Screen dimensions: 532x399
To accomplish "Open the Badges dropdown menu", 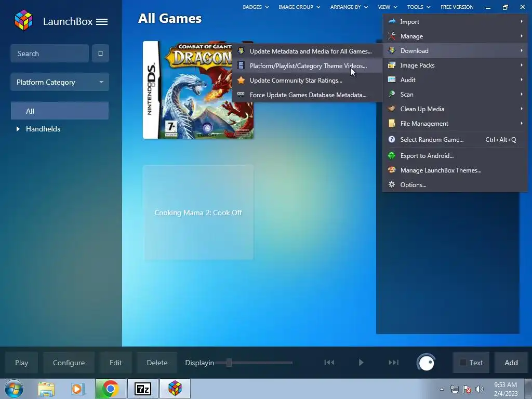I will coord(256,7).
